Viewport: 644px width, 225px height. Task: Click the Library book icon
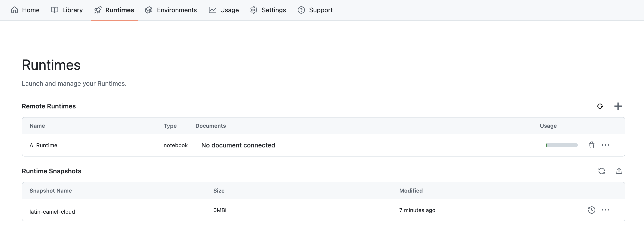(55, 10)
